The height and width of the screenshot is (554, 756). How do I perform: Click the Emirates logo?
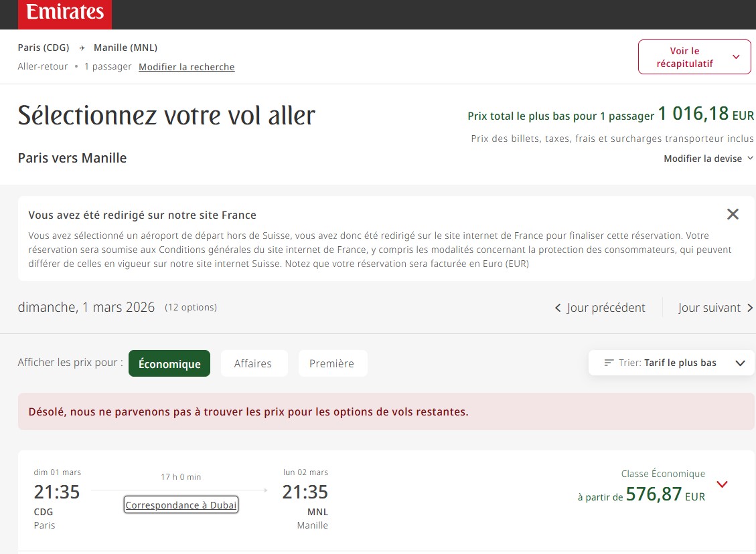tap(65, 13)
